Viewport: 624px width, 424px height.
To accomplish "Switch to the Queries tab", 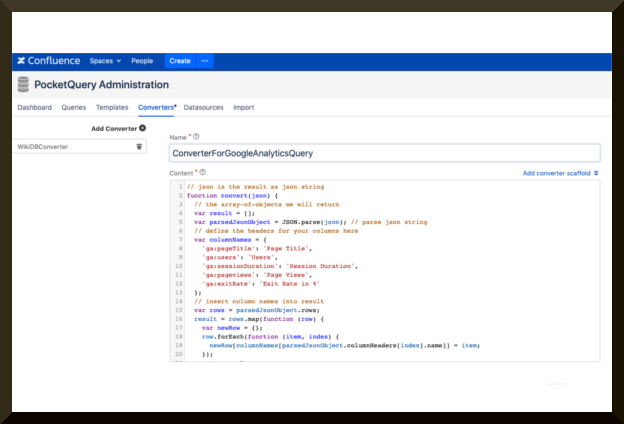I will pyautogui.click(x=74, y=107).
